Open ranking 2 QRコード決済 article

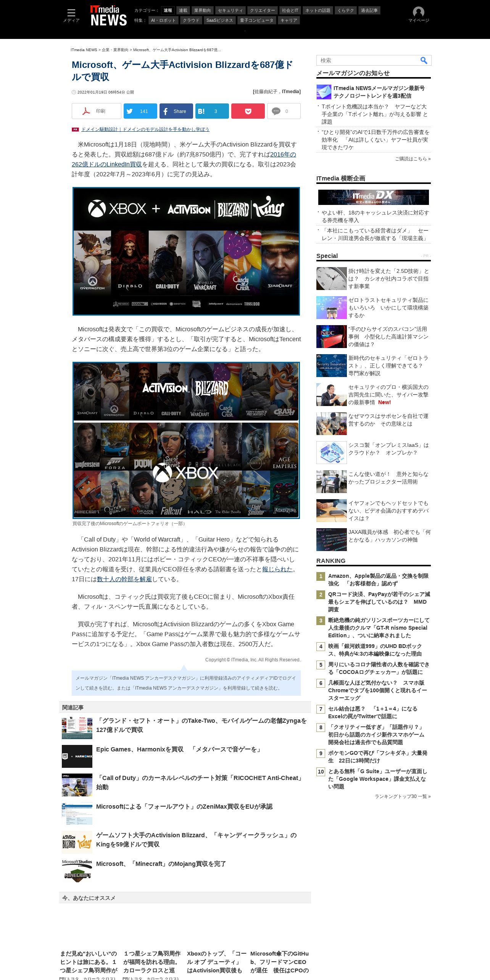[x=379, y=602]
